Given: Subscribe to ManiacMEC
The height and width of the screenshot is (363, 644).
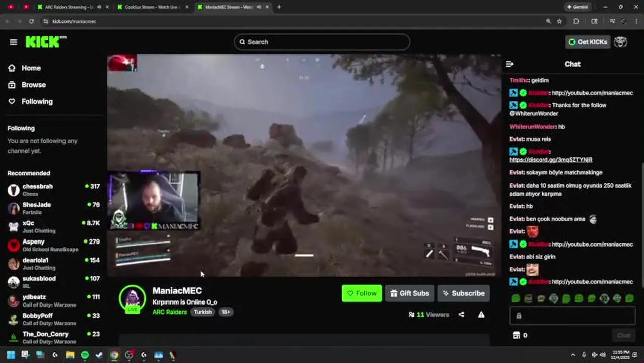Looking at the screenshot, I should pos(464,293).
